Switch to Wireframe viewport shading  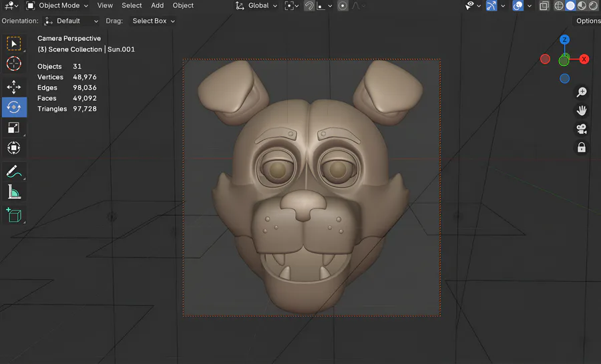(x=559, y=5)
